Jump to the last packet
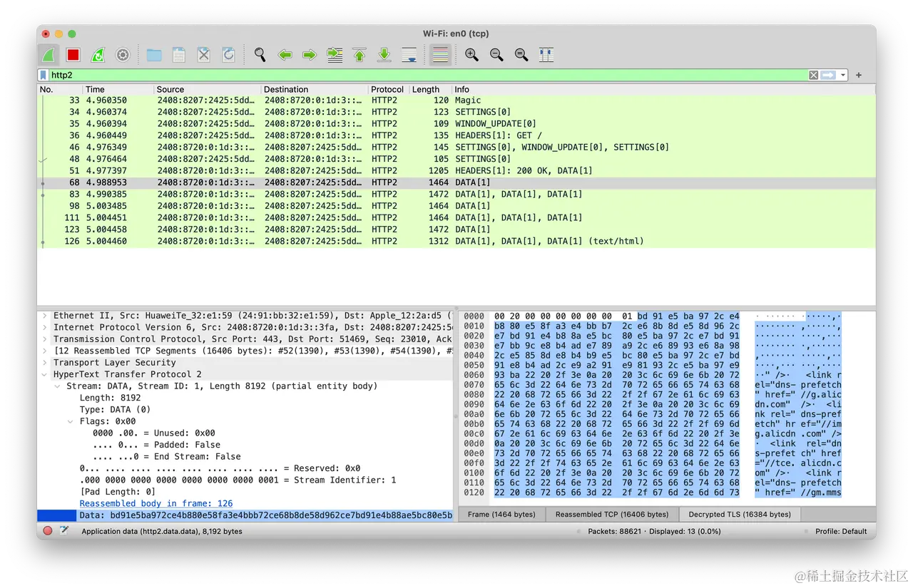This screenshot has height=588, width=913. coord(384,55)
